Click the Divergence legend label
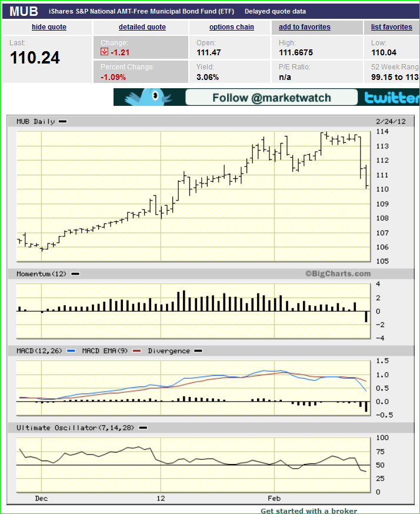420x514 pixels. click(x=169, y=351)
